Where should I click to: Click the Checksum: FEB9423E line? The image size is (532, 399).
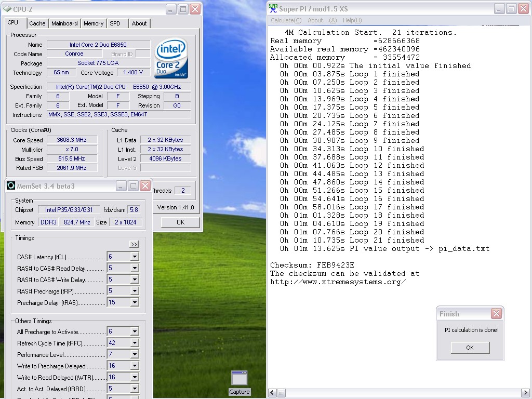pyautogui.click(x=312, y=265)
